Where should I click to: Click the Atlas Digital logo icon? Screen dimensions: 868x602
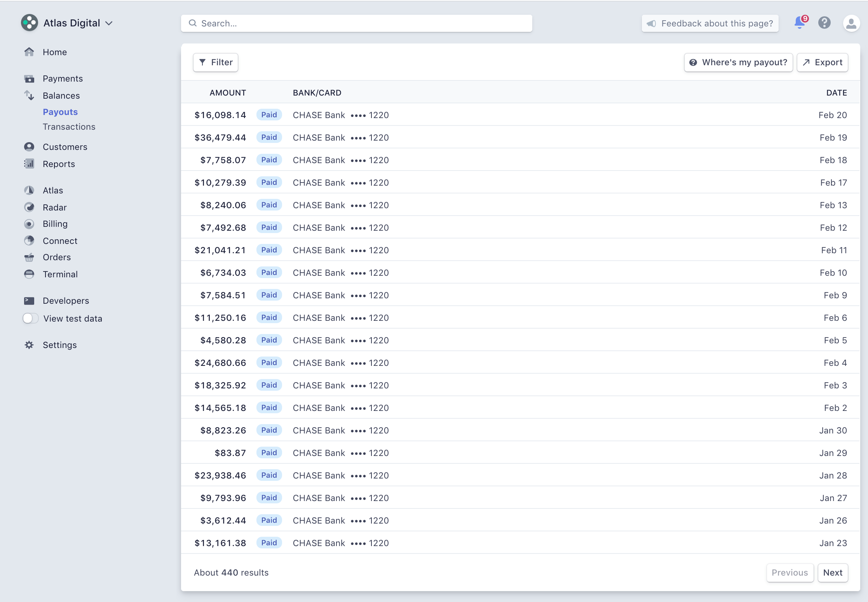pyautogui.click(x=30, y=23)
